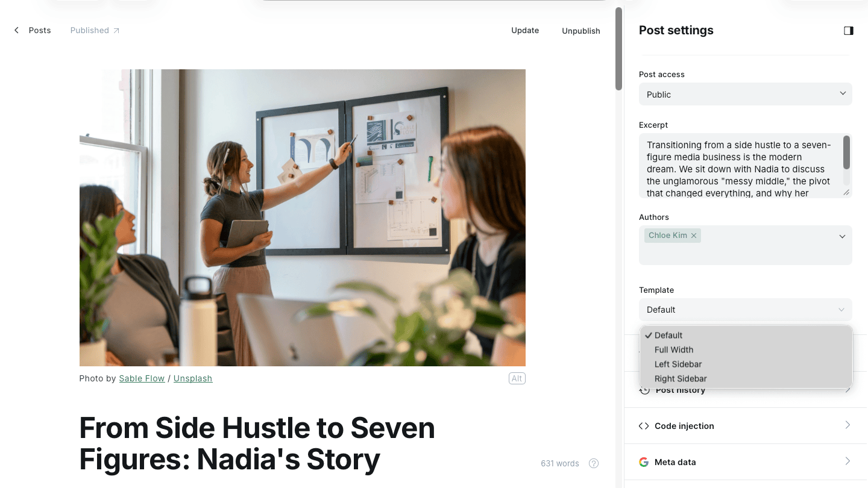
Task: Remove Chloe Kim author tag
Action: click(x=694, y=236)
